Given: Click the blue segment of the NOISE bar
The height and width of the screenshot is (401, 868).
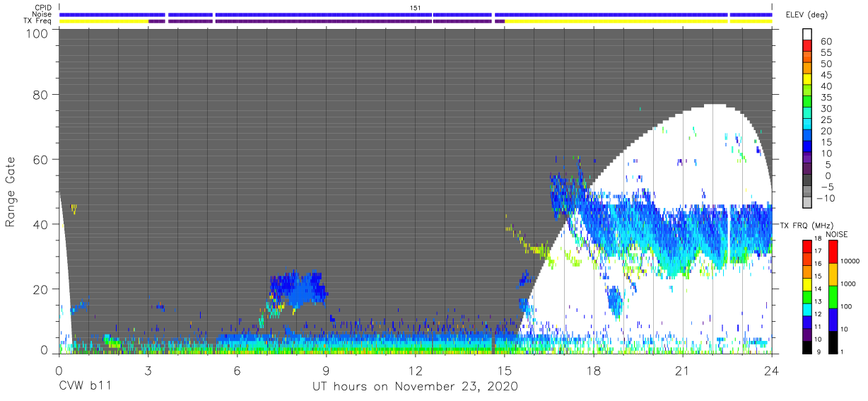Looking at the screenshot, I should click(834, 320).
